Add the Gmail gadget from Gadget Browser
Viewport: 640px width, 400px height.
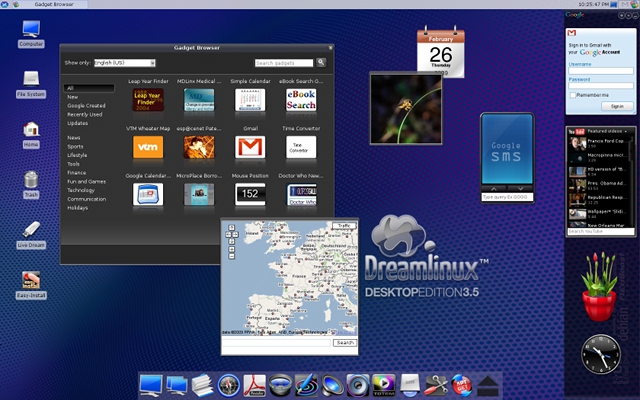coord(250,147)
